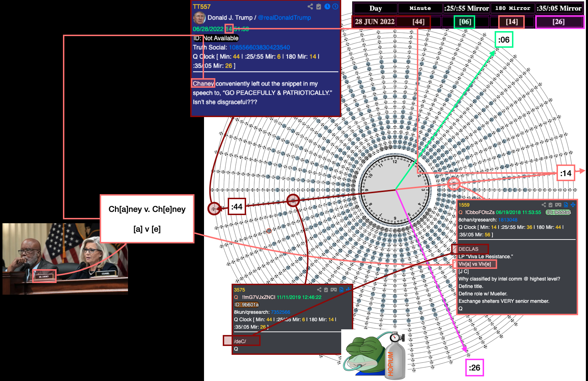Click blue image-file icon on post 1559
This screenshot has width=588, height=381.
click(x=566, y=205)
